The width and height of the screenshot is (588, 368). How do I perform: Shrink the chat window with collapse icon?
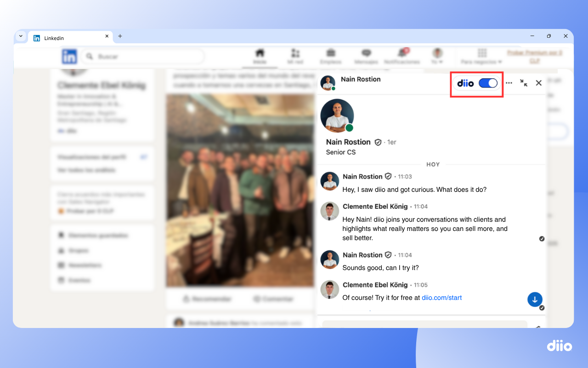[524, 83]
